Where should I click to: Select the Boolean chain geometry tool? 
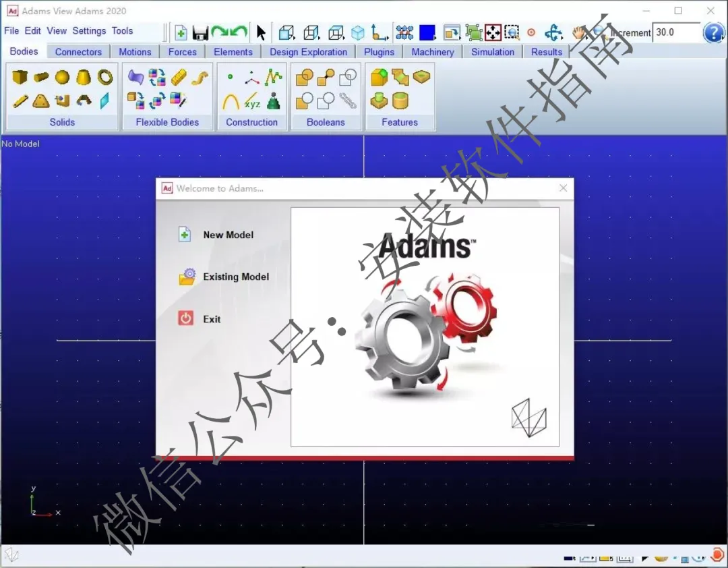(x=348, y=101)
